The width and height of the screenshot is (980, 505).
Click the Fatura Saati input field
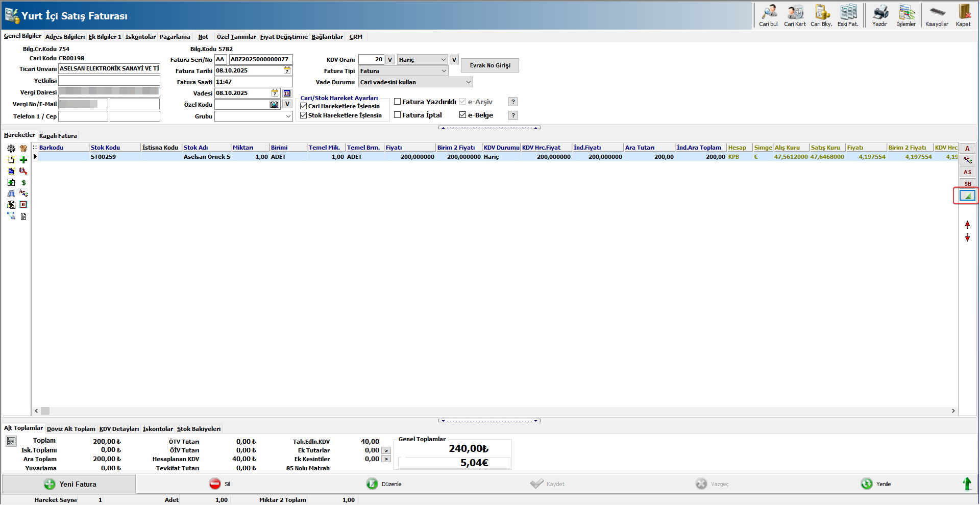[x=253, y=82]
